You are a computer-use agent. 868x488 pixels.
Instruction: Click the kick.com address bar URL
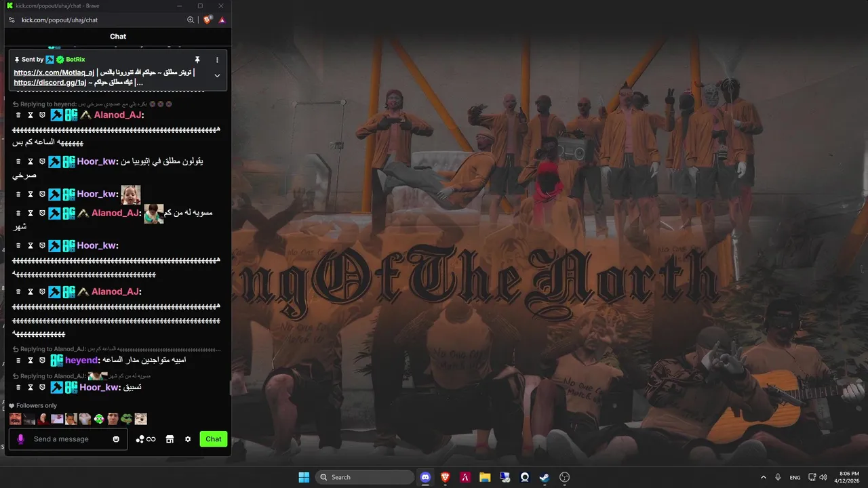pyautogui.click(x=60, y=20)
